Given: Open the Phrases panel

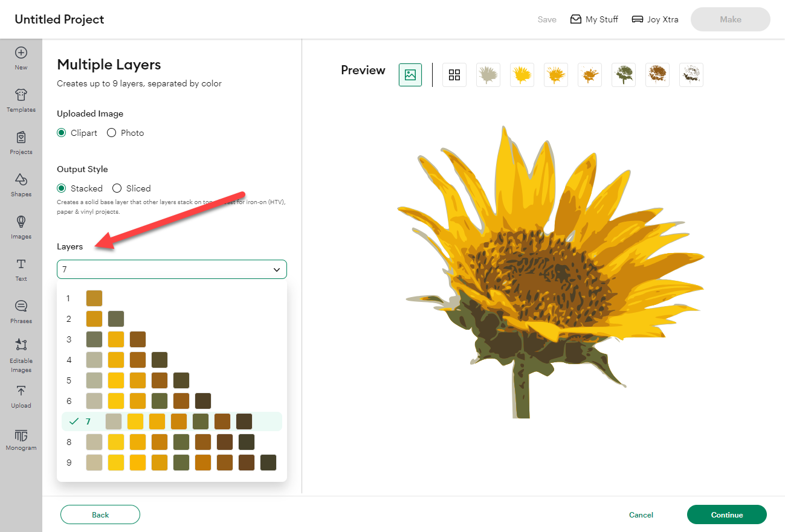Looking at the screenshot, I should click(x=21, y=312).
